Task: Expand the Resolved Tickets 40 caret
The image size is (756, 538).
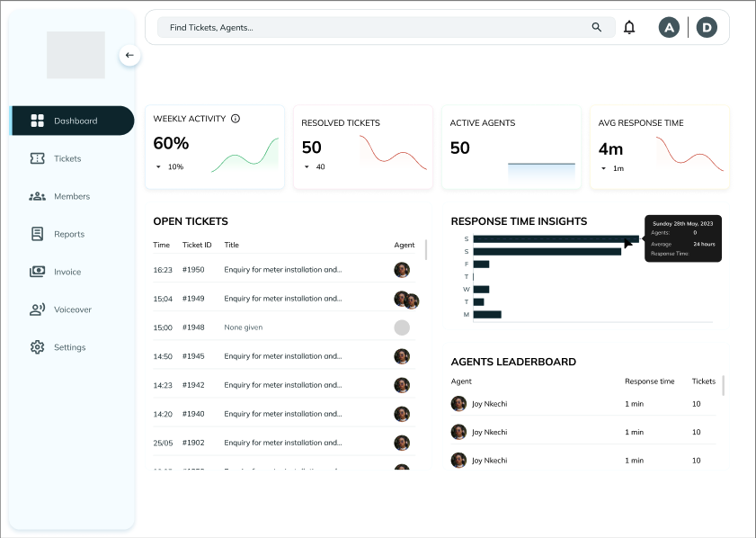Action: 307,167
